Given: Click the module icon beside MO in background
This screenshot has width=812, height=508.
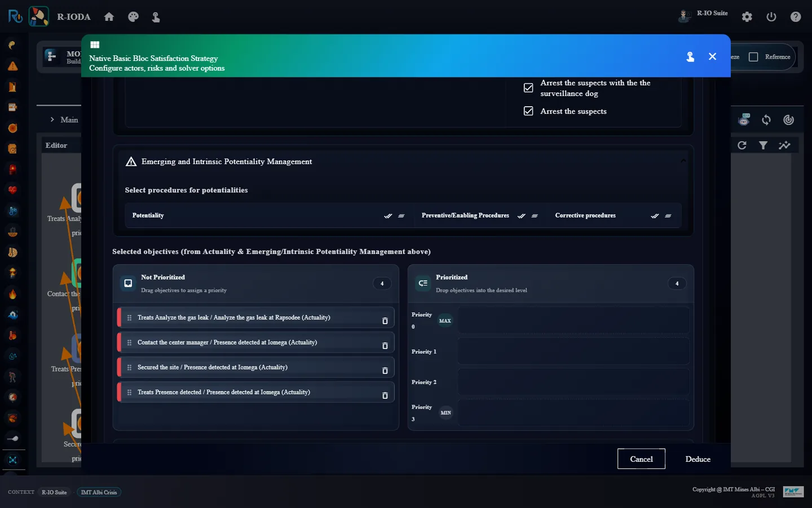Looking at the screenshot, I should click(52, 56).
